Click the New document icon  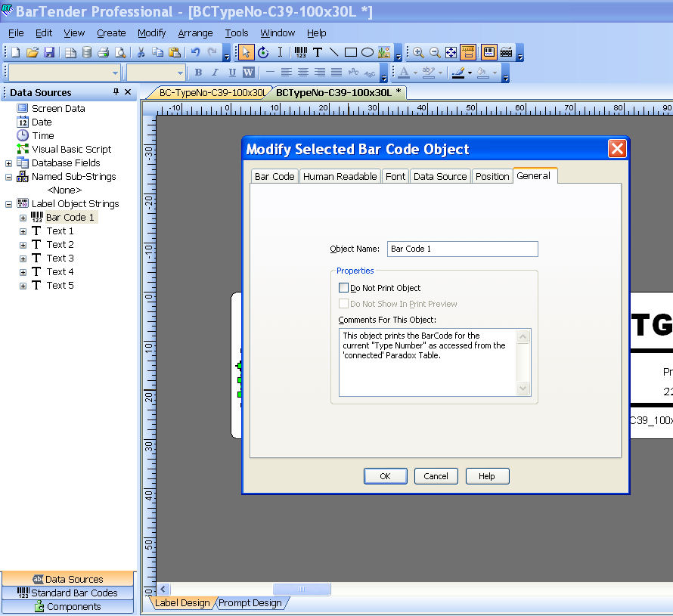coord(15,52)
